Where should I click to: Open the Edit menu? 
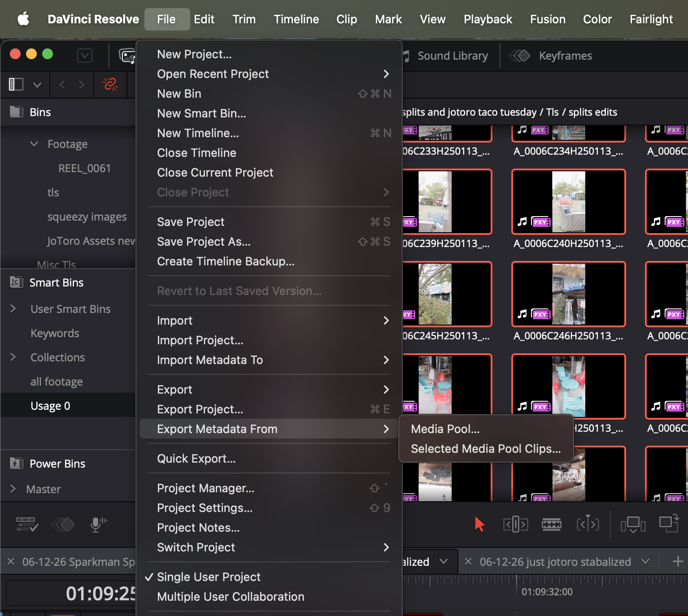point(204,19)
